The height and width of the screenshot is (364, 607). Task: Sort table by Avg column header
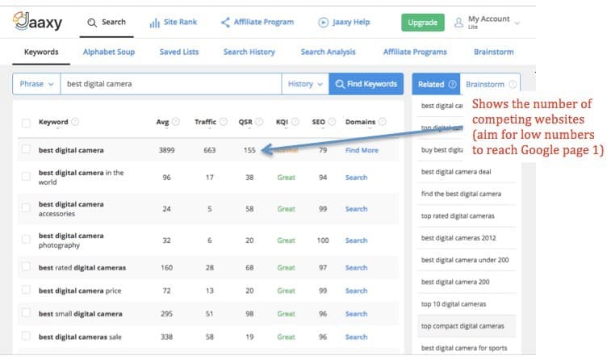coord(162,122)
